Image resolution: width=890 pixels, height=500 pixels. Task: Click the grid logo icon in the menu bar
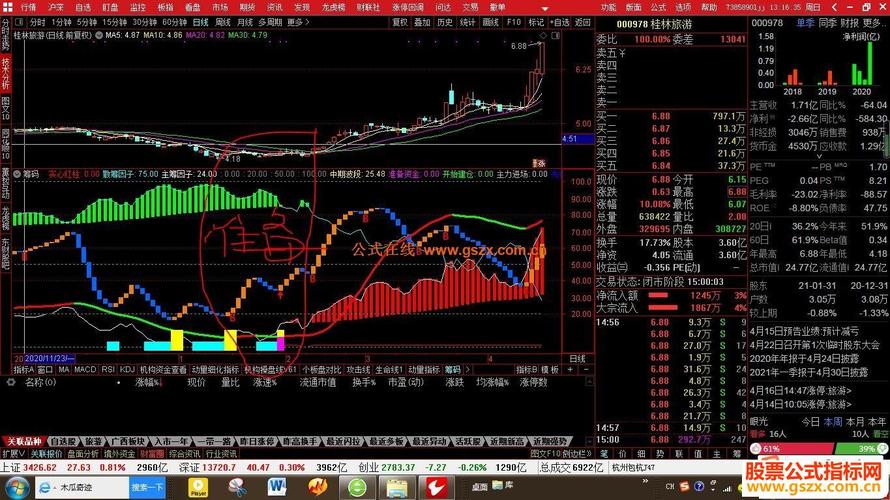coord(7,7)
